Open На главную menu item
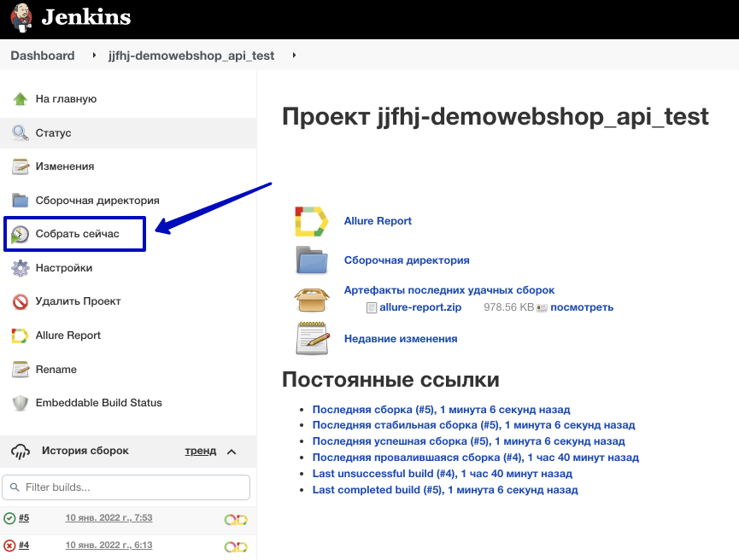 coord(66,99)
